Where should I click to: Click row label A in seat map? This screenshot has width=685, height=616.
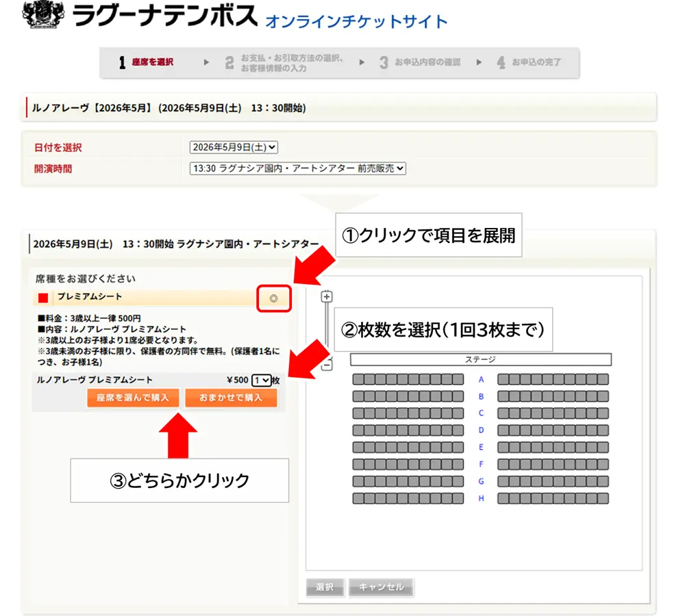tap(481, 379)
